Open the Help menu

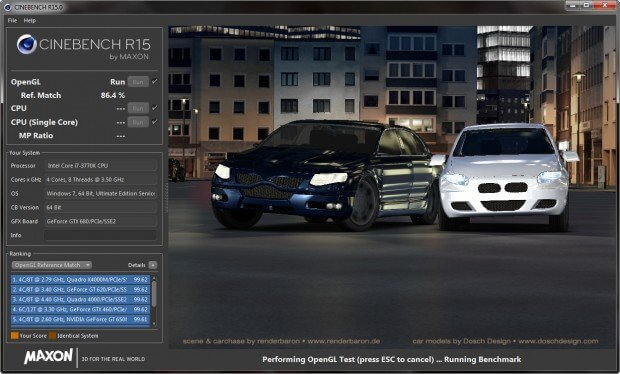click(x=30, y=20)
